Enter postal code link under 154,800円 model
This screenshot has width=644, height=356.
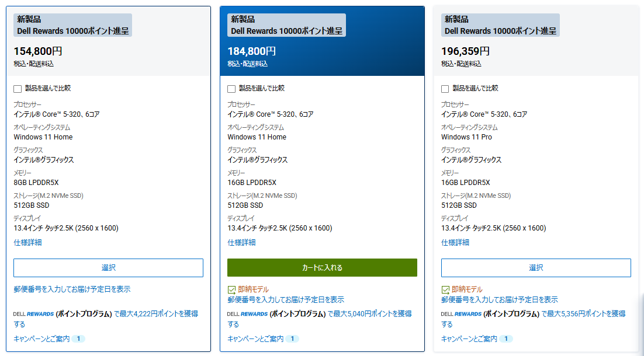[x=72, y=289]
